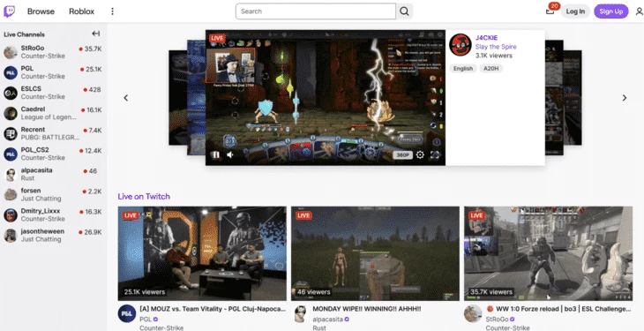This screenshot has height=331, width=644.
Task: Click WW 1:0 Forze reload title
Action: click(x=559, y=309)
